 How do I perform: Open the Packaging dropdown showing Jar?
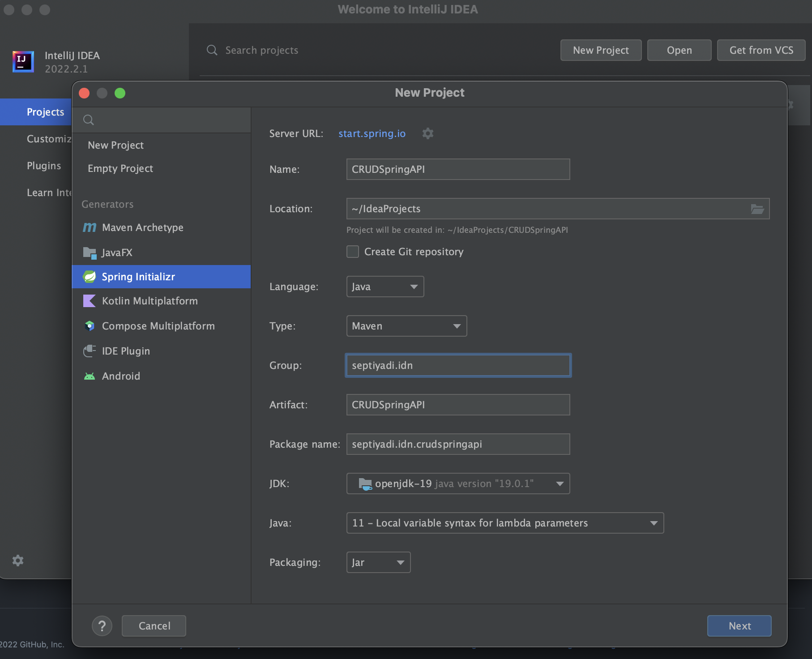(378, 562)
